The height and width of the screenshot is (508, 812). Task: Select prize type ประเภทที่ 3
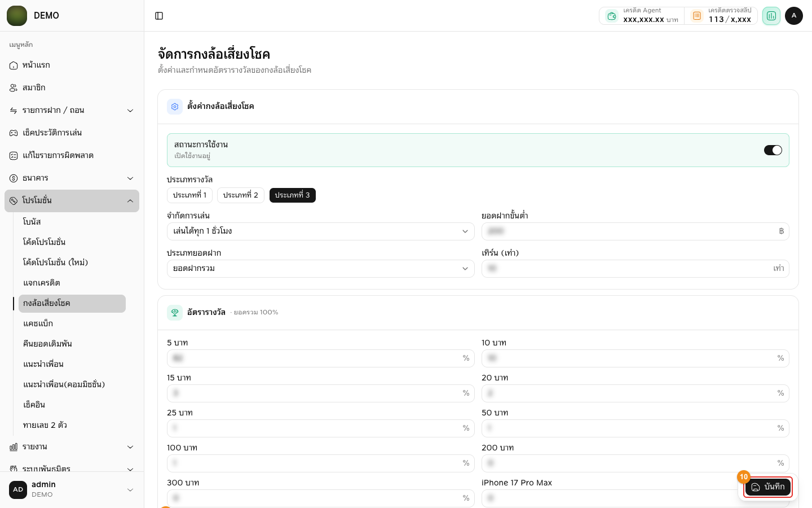click(293, 195)
